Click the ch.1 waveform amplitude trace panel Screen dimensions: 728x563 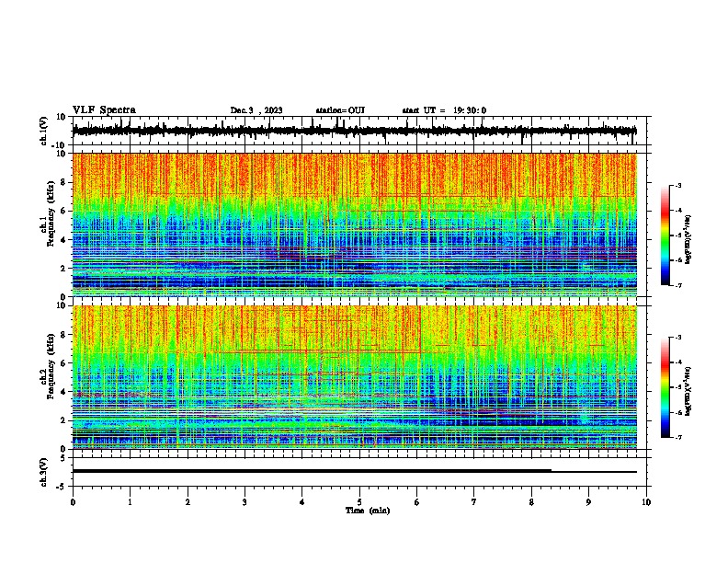[x=361, y=131]
